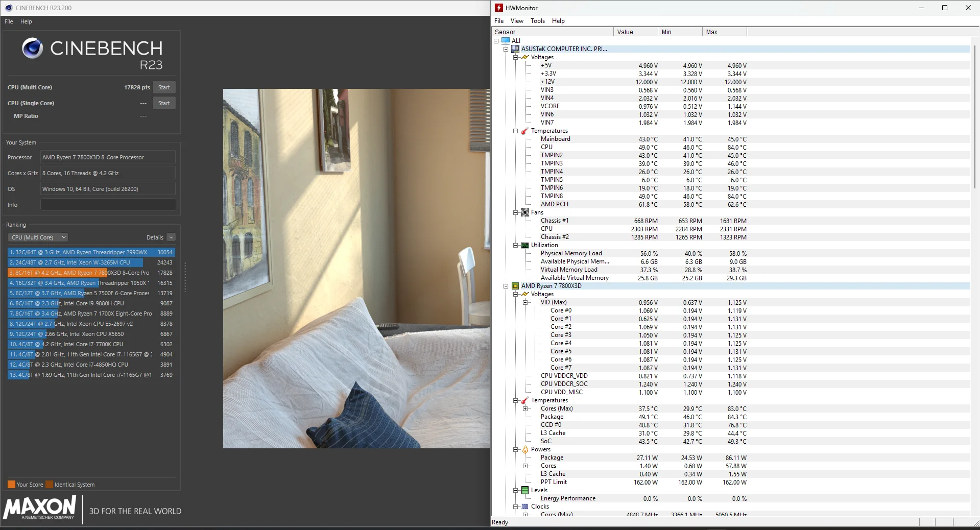
Task: Click the Voltages icon under ASUSTeK
Action: (525, 57)
